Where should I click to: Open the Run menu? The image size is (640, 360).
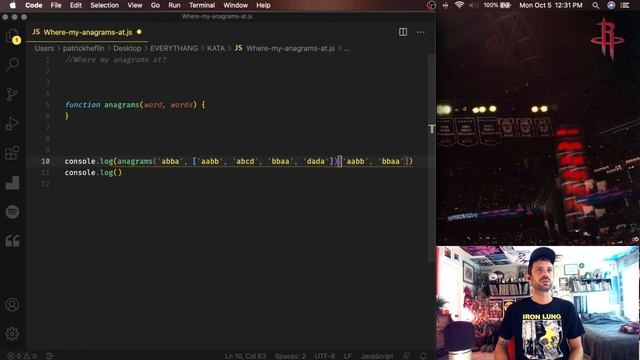pos(174,5)
